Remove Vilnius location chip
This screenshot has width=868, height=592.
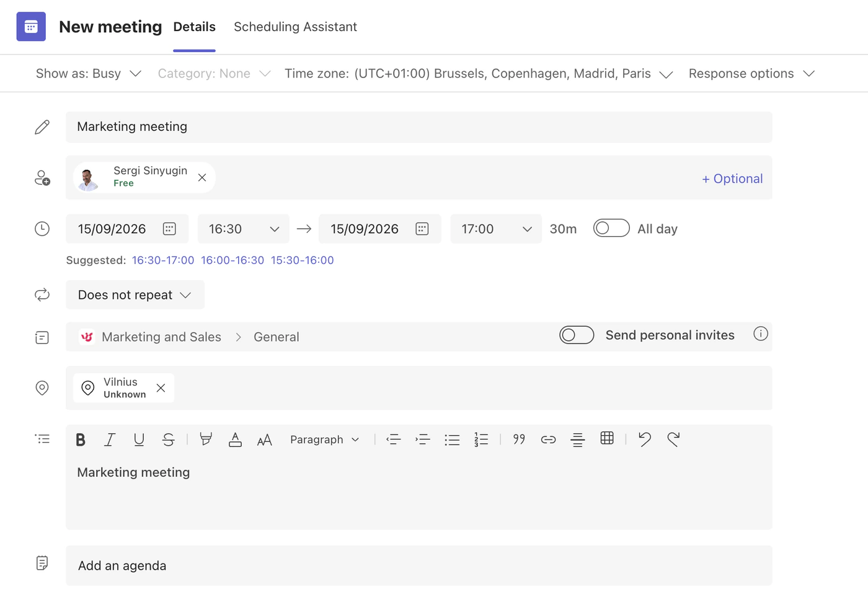point(161,388)
